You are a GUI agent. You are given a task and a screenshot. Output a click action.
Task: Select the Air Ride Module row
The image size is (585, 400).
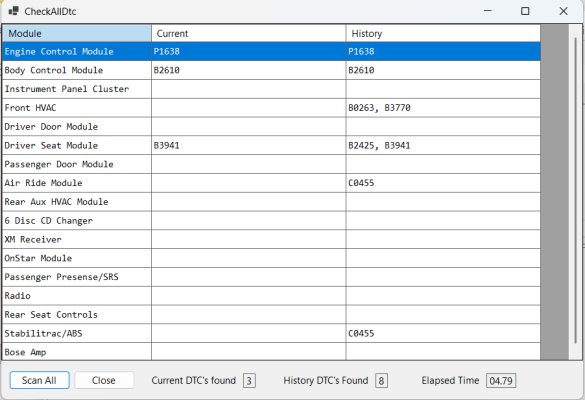click(x=271, y=183)
